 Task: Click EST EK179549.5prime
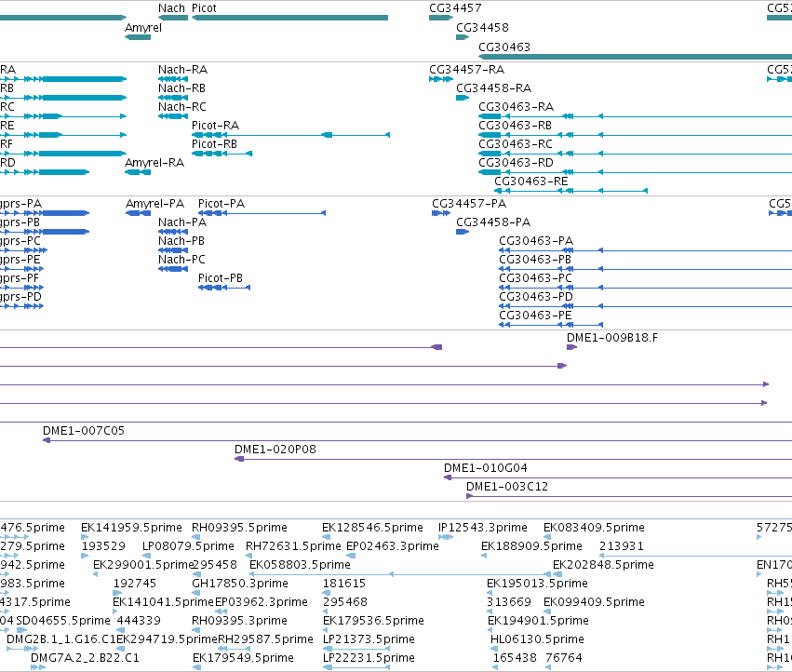(x=197, y=667)
